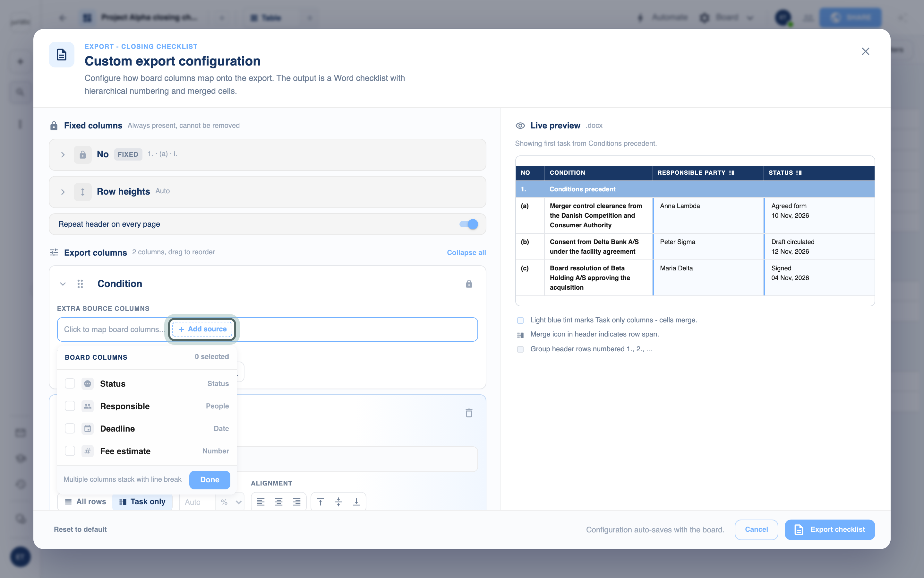Select the All rows option

coord(85,502)
